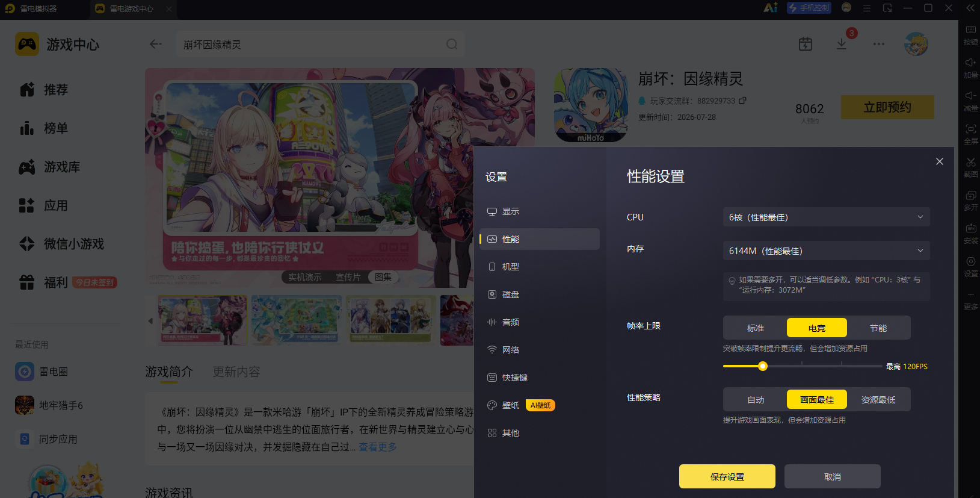Pre-register with 立即预约 button
This screenshot has height=498, width=980.
[887, 107]
